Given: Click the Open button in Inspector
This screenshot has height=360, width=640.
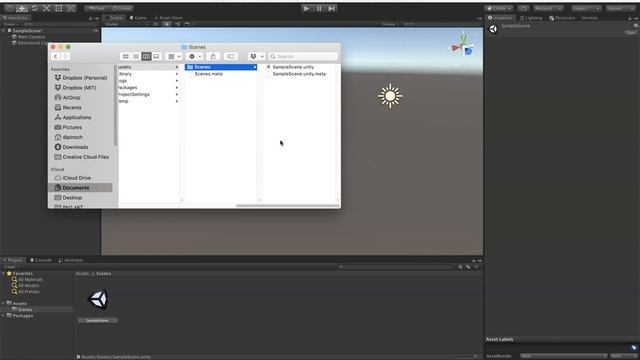Looking at the screenshot, I should click(x=631, y=33).
